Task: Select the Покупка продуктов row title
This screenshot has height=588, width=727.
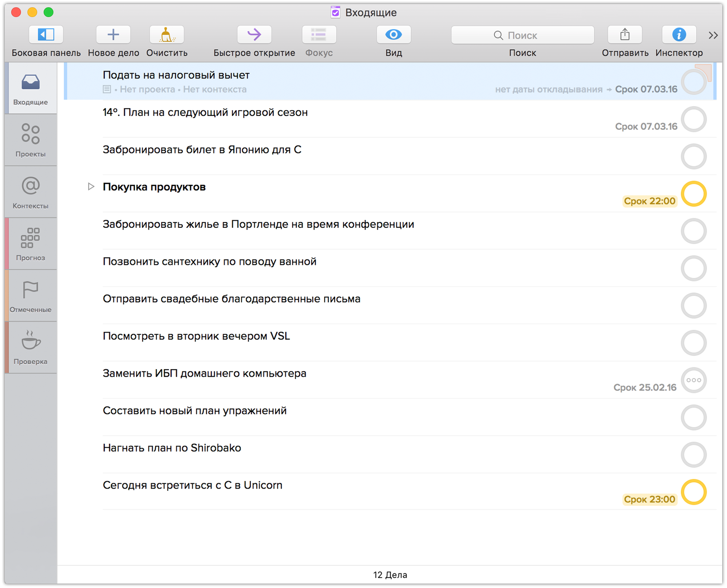Action: click(154, 187)
